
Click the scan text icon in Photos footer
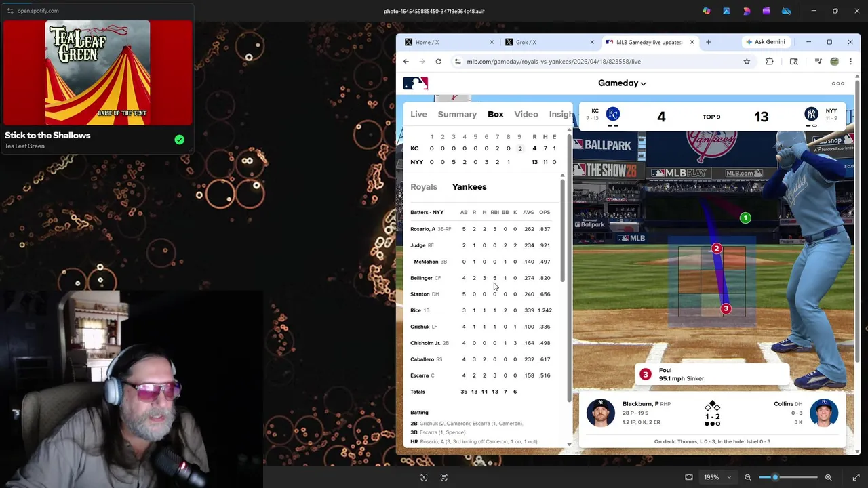click(x=444, y=477)
